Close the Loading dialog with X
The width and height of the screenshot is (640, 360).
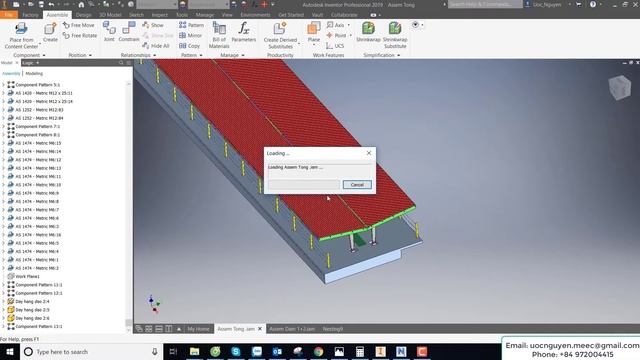pos(369,153)
